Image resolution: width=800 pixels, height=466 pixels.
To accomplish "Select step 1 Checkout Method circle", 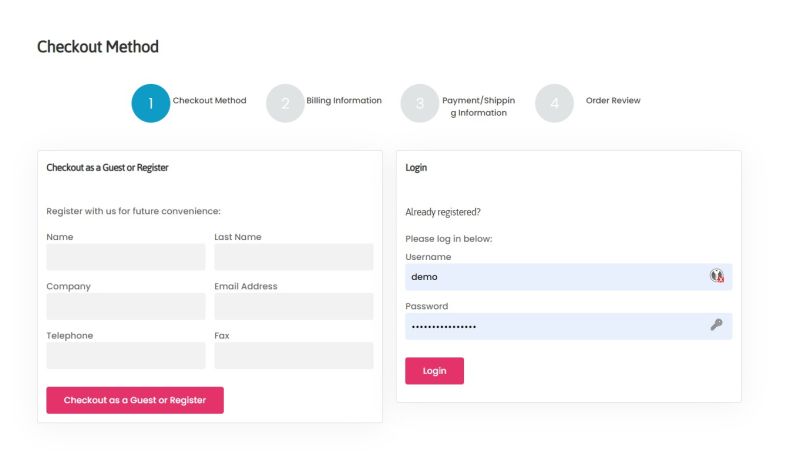I will 151,102.
